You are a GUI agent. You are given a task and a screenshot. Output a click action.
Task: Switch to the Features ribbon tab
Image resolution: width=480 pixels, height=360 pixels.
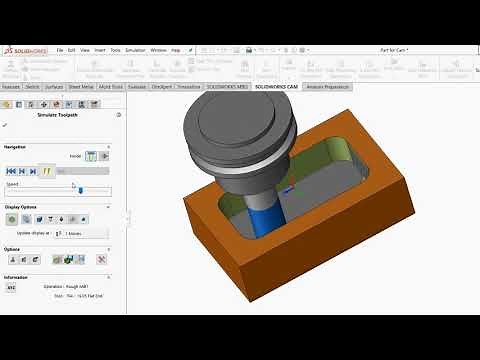pyautogui.click(x=11, y=87)
